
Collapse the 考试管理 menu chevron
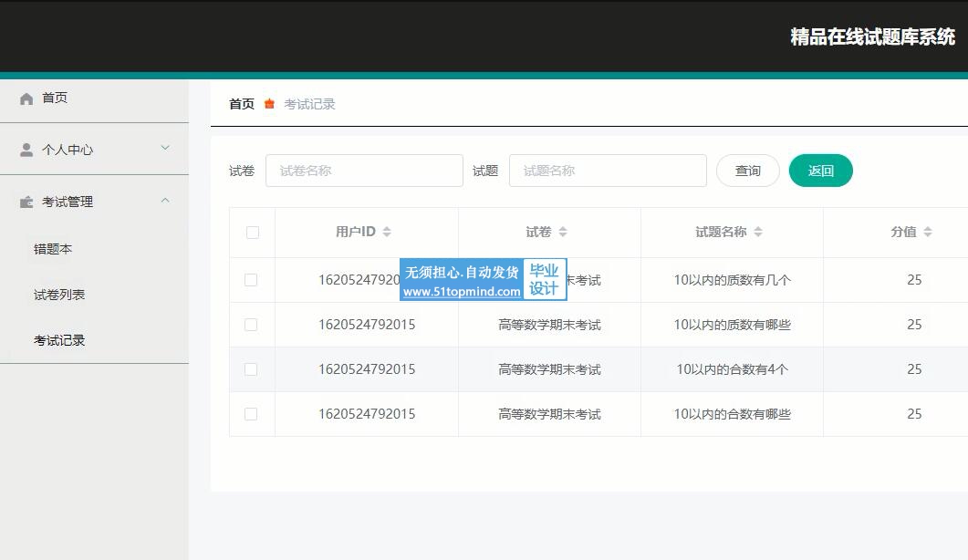tap(165, 200)
